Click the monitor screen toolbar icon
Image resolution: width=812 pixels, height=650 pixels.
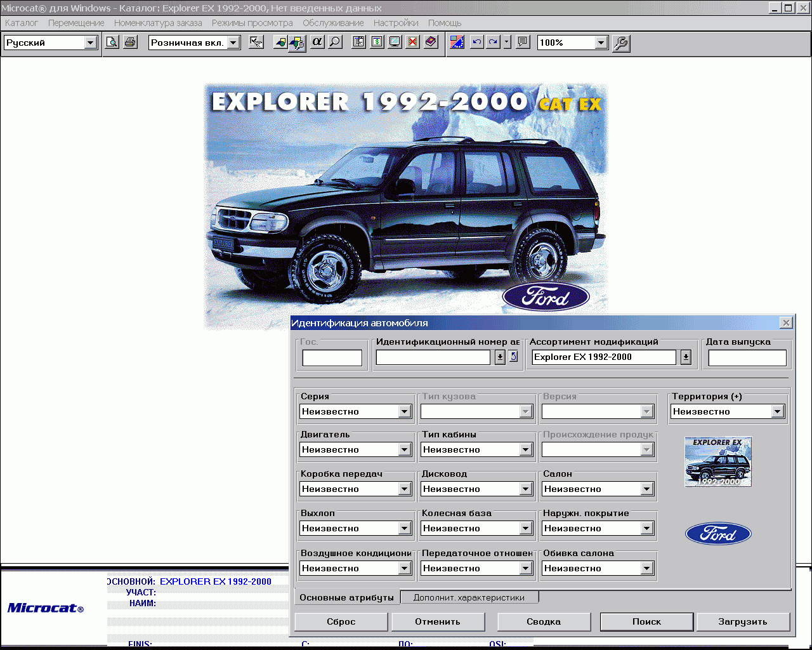point(395,43)
